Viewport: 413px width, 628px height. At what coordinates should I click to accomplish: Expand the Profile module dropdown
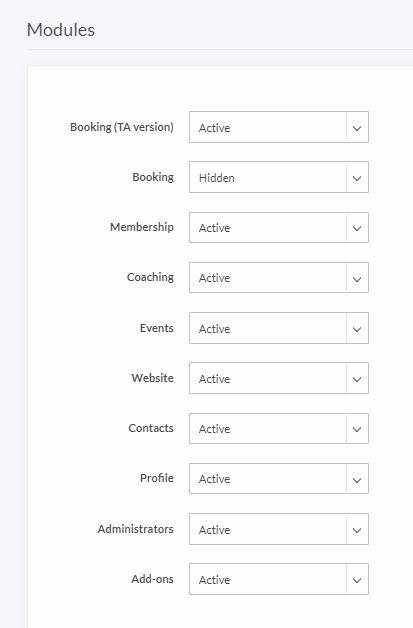pyautogui.click(x=279, y=479)
